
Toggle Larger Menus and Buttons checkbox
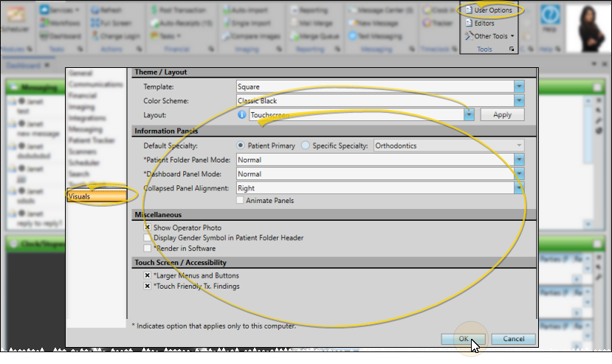click(148, 275)
